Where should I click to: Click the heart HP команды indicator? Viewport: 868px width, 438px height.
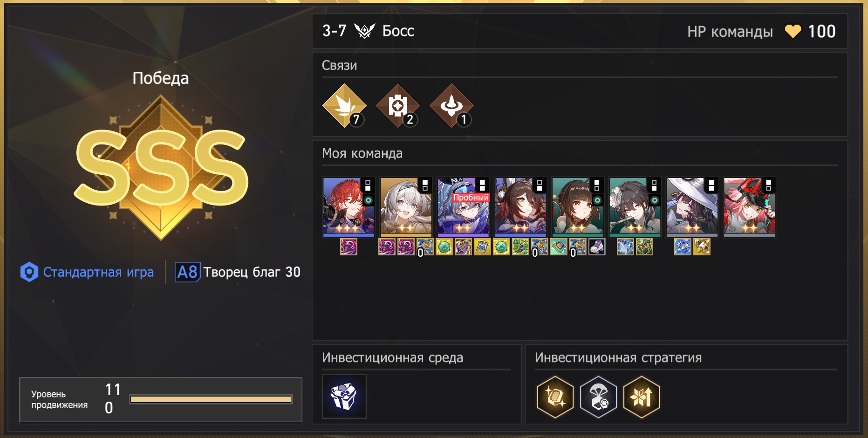coord(810,31)
